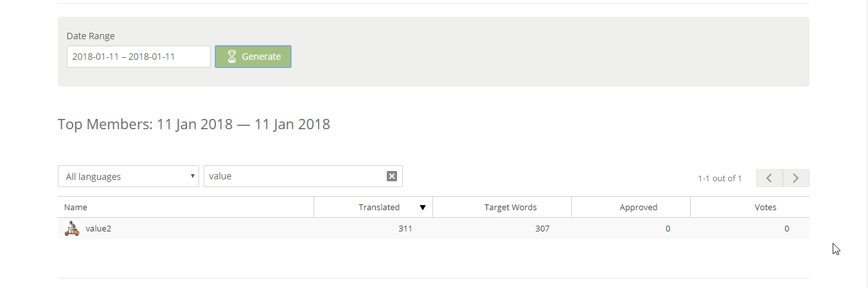
Task: Go to the previous results page
Action: 769,178
